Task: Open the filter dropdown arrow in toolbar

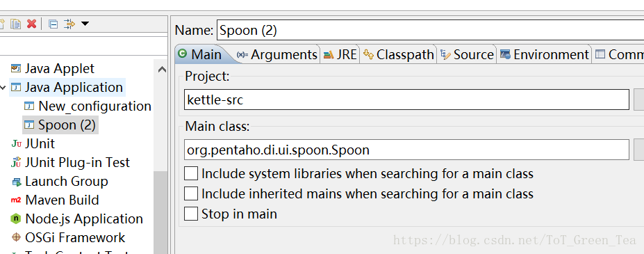Action: [x=85, y=24]
